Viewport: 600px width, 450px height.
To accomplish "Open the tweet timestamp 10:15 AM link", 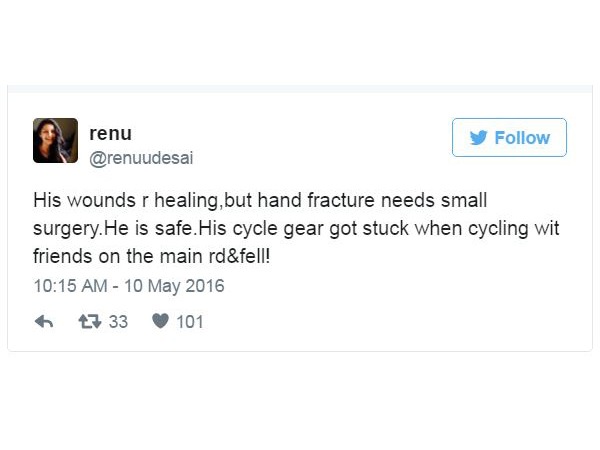I will (x=71, y=286).
